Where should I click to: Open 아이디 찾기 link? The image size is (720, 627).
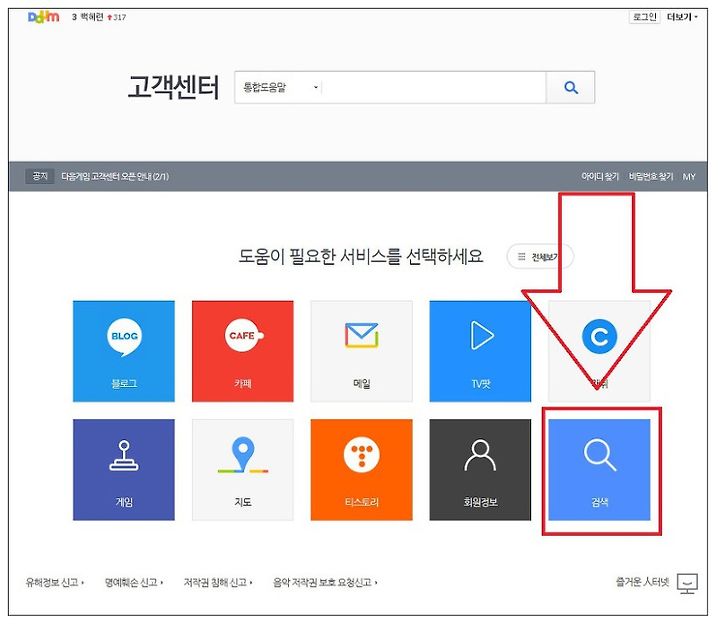click(x=600, y=176)
